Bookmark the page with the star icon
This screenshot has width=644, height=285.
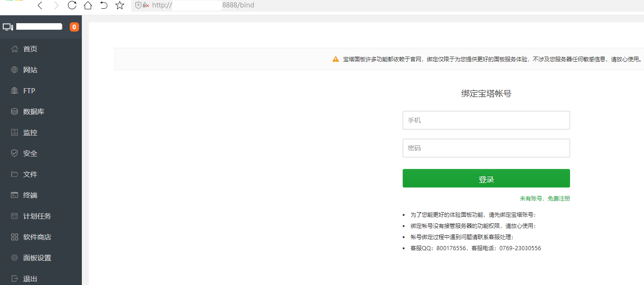point(120,5)
